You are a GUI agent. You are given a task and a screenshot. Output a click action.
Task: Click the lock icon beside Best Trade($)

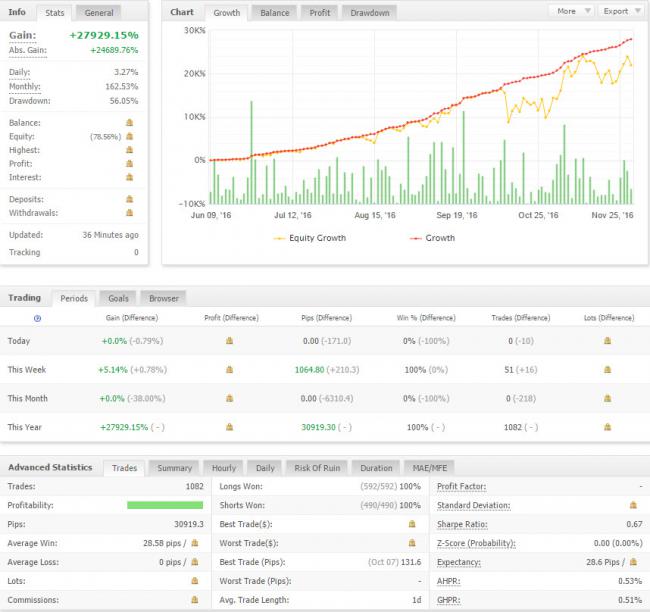tap(411, 523)
